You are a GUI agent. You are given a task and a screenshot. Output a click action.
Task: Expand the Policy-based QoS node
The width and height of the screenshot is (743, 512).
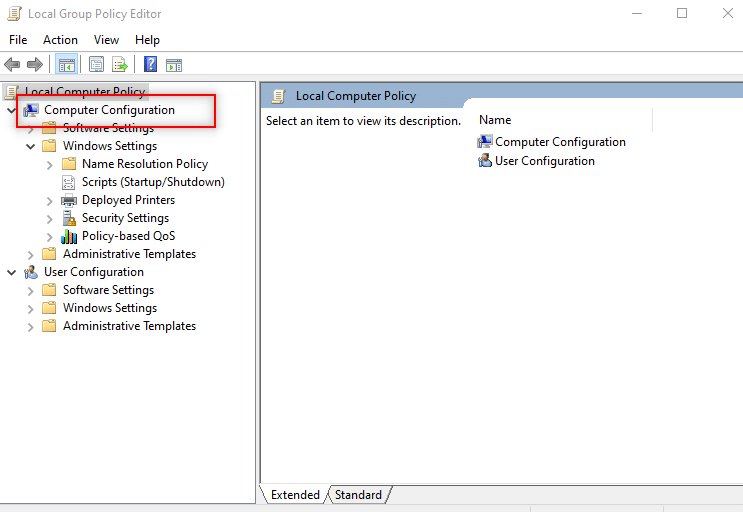pos(50,237)
